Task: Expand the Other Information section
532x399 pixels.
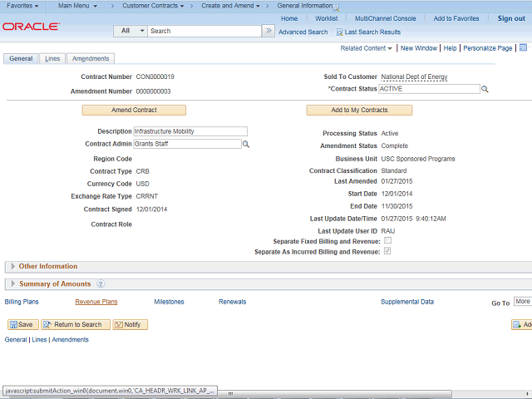Action: (x=12, y=267)
